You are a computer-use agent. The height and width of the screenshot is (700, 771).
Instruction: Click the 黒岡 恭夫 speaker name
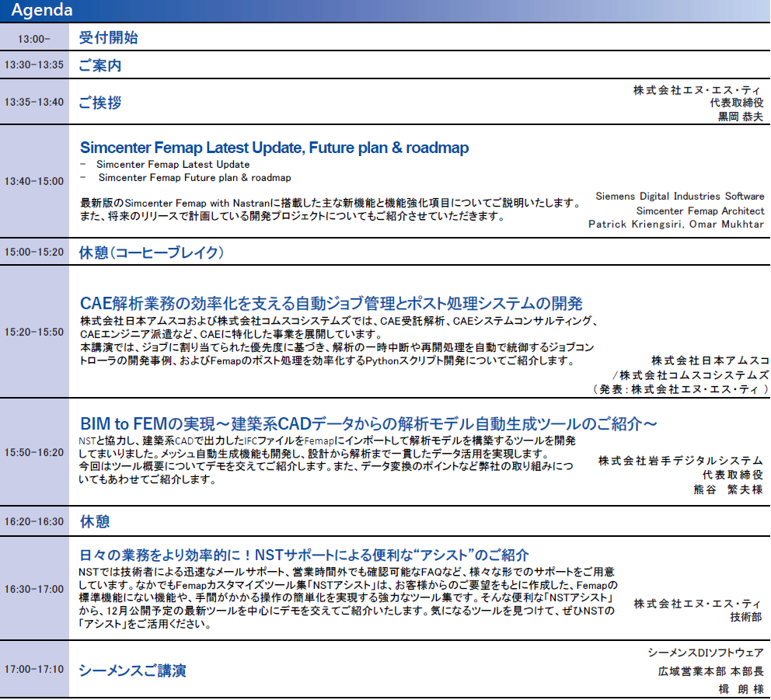point(740,117)
